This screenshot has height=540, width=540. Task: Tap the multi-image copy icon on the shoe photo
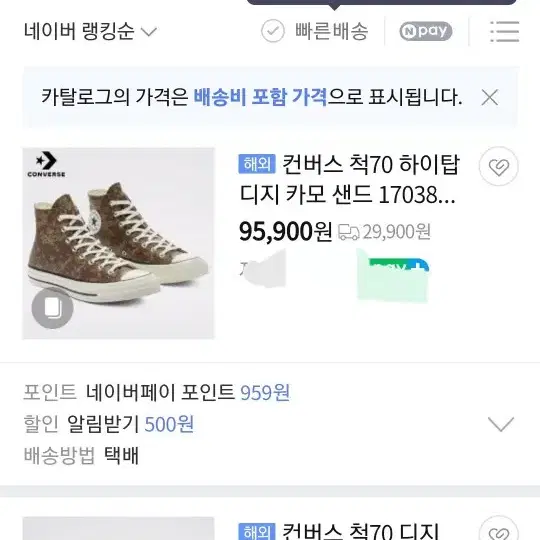click(x=53, y=308)
